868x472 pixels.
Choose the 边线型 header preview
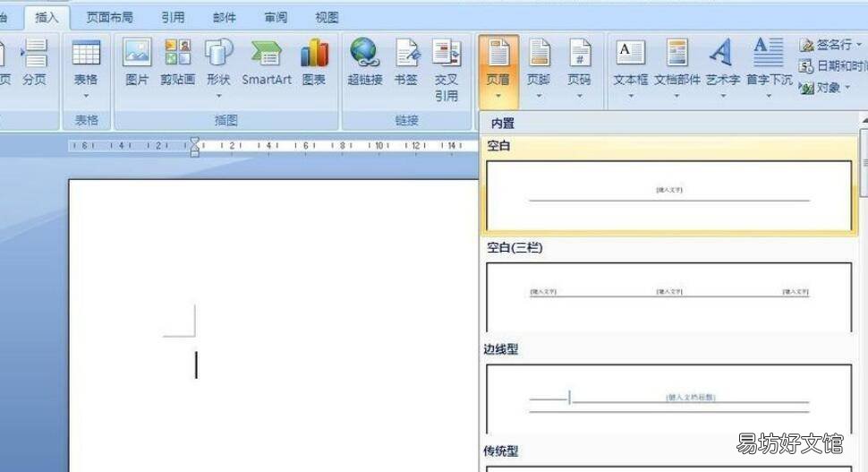tap(668, 399)
